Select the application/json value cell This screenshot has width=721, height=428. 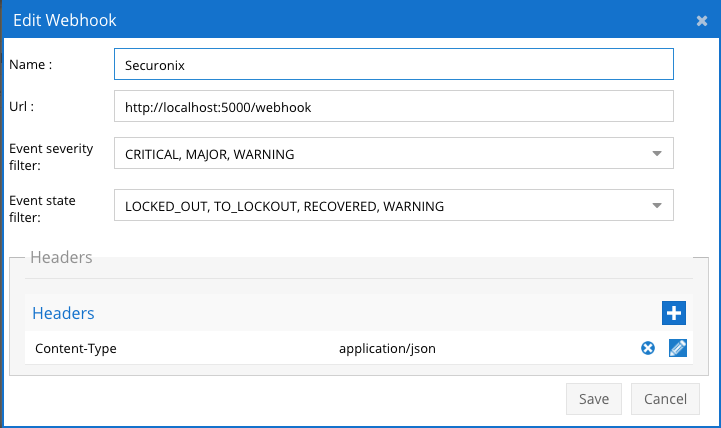387,348
